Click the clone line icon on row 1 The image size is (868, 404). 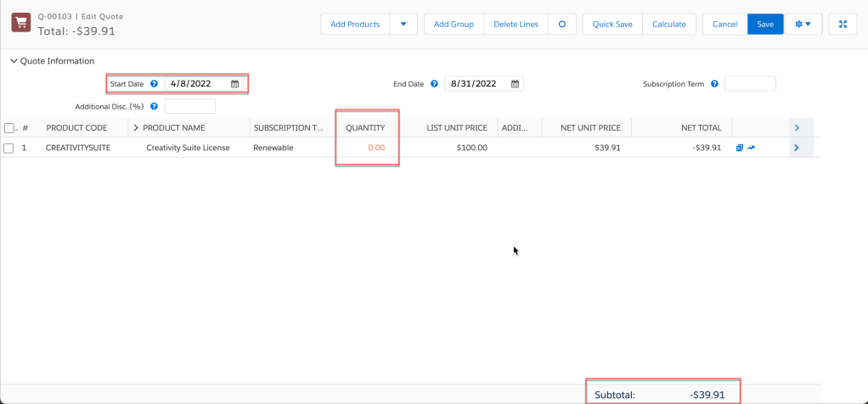pos(740,148)
